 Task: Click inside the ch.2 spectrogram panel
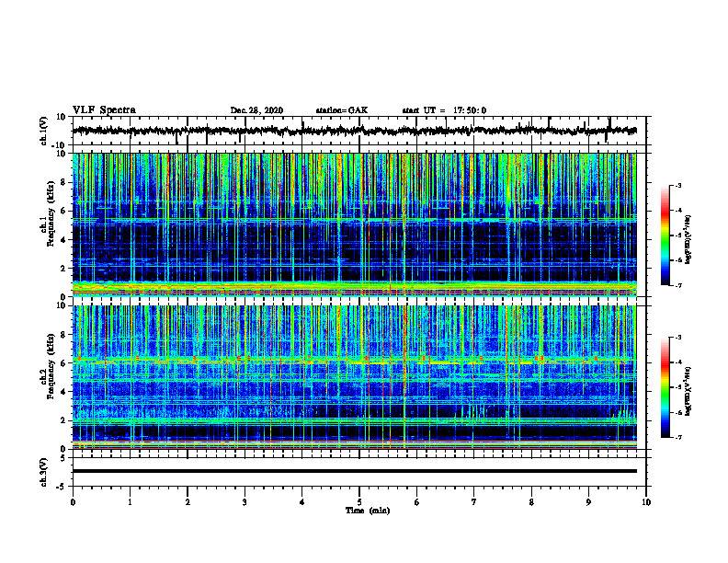(x=355, y=377)
